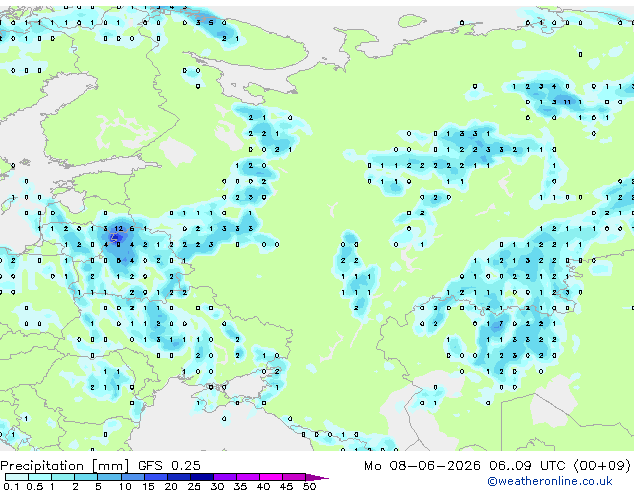
Task: Click the "GFS 0.25" model label
Action: [169, 466]
